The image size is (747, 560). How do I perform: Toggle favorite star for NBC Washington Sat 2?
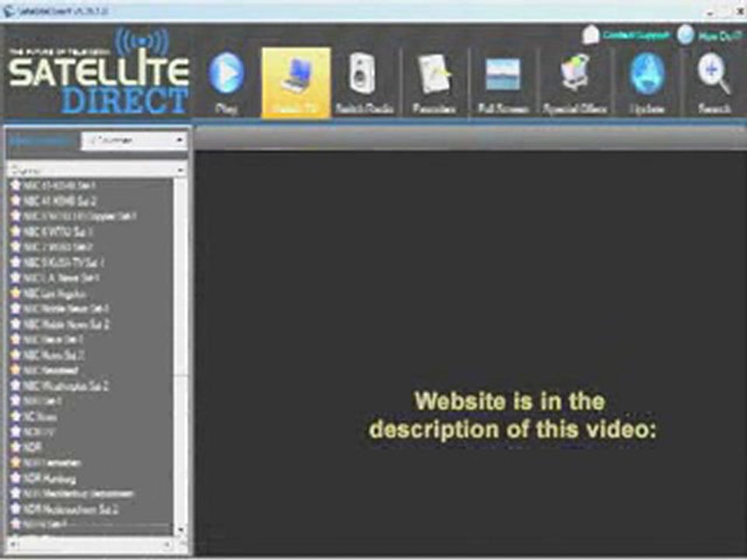[x=16, y=385]
